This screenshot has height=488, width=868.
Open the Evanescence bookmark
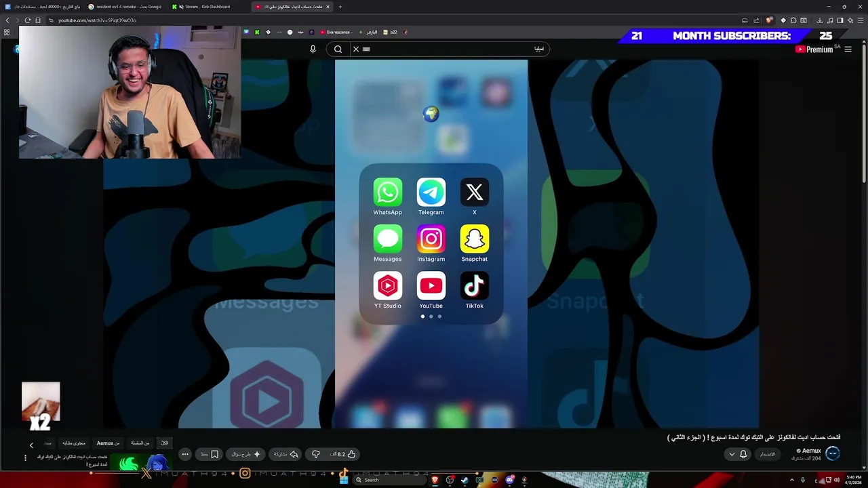[x=335, y=32]
